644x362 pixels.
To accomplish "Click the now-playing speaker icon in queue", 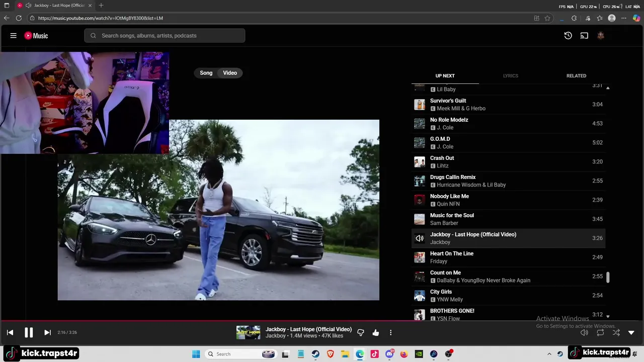I will (x=420, y=238).
